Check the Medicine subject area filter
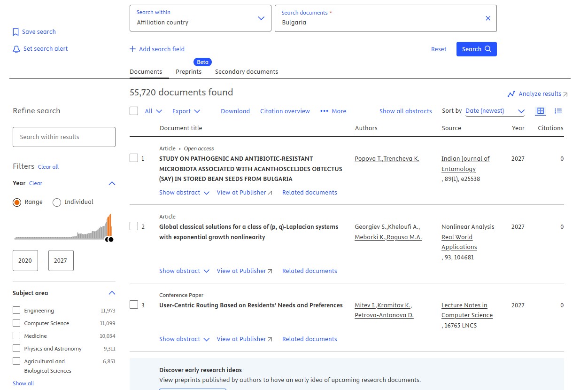Screen dimensions: 588x390 click(16, 335)
